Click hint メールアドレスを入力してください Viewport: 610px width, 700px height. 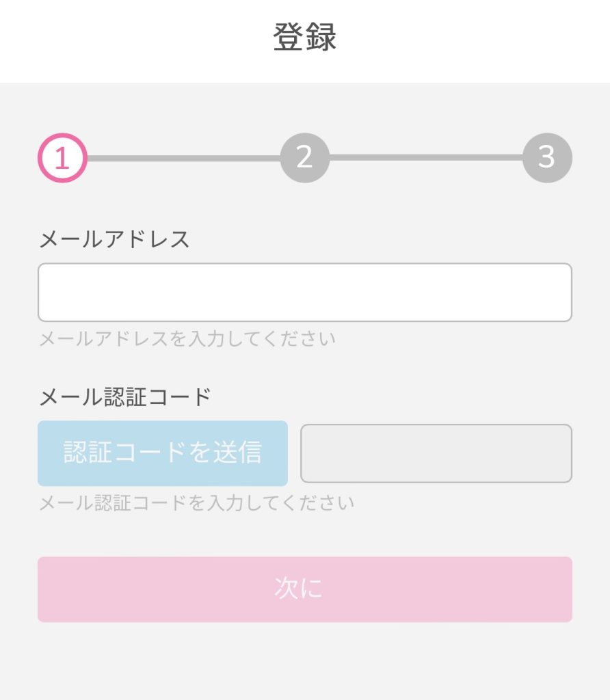click(187, 339)
